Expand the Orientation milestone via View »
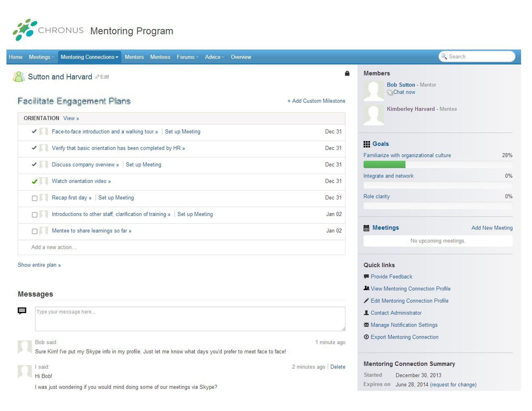This screenshot has height=411, width=532. click(x=71, y=118)
